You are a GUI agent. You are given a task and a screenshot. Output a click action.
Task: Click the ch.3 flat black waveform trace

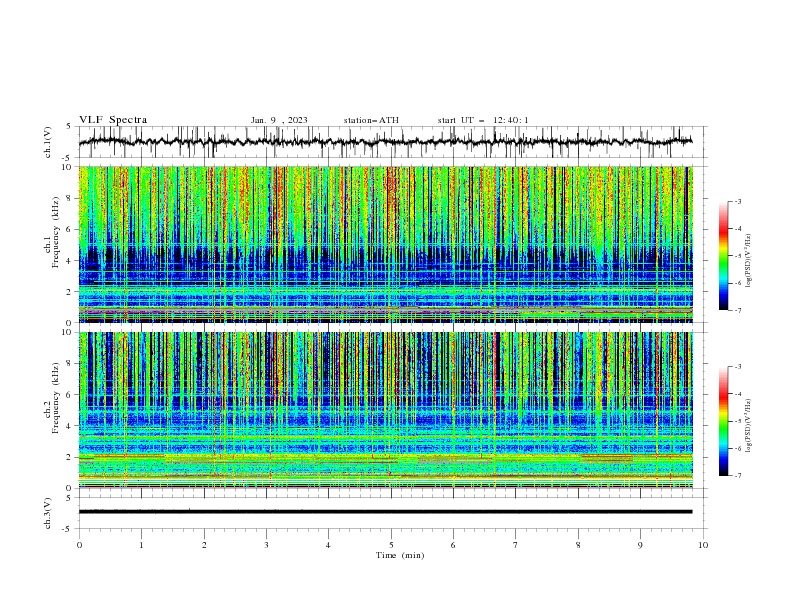coord(385,512)
